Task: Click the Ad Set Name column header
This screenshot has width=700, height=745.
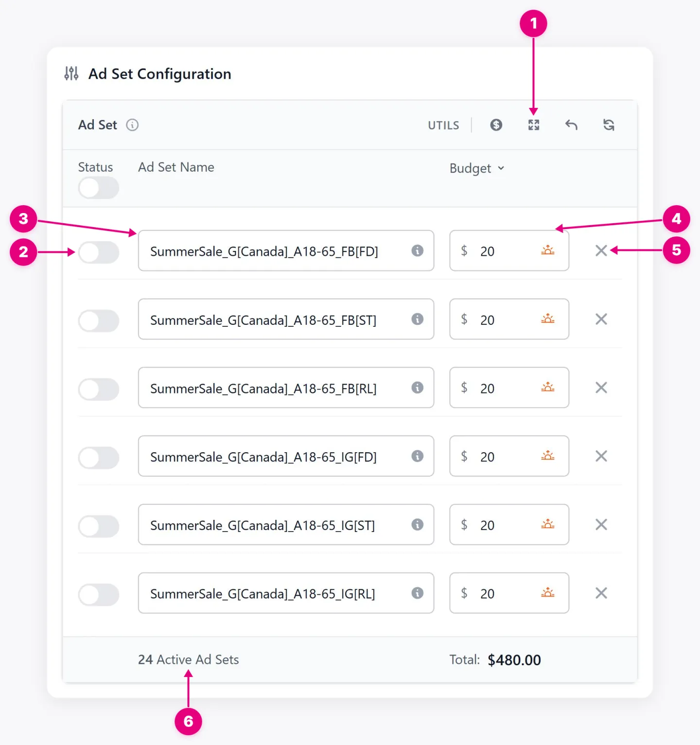Action: click(x=176, y=167)
